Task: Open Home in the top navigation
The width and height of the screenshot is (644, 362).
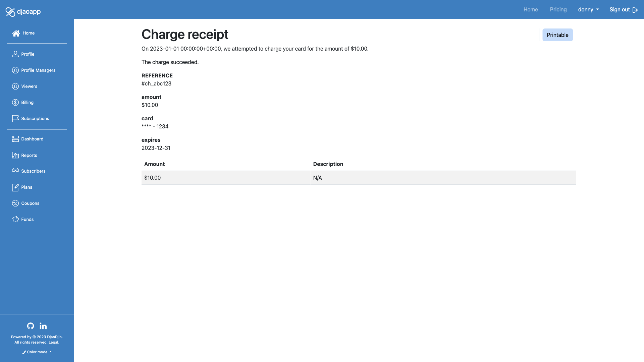Action: (x=531, y=9)
